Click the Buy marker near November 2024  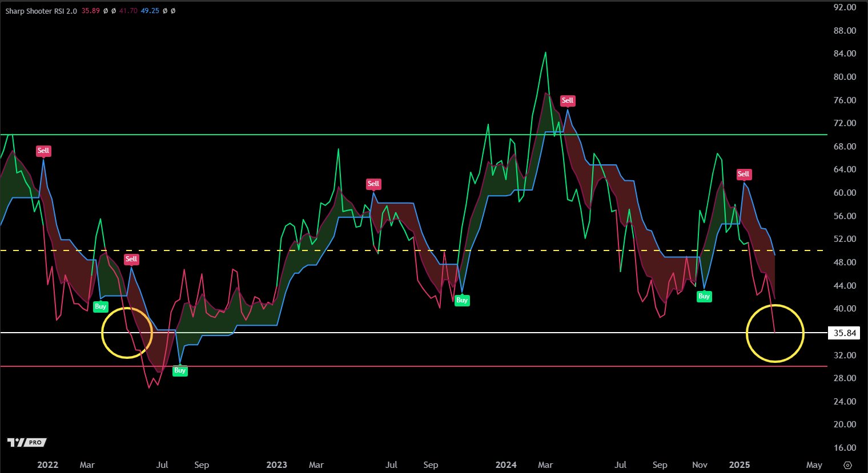click(x=704, y=296)
